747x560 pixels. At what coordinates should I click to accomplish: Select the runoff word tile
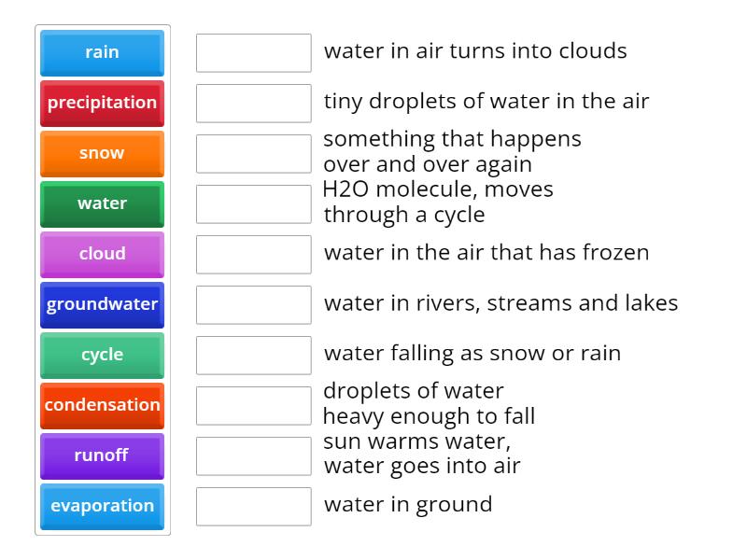coord(102,455)
